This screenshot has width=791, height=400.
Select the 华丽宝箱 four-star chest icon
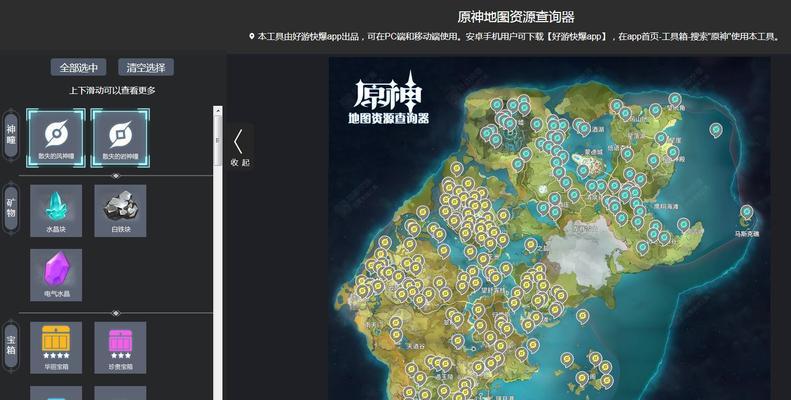coord(56,348)
